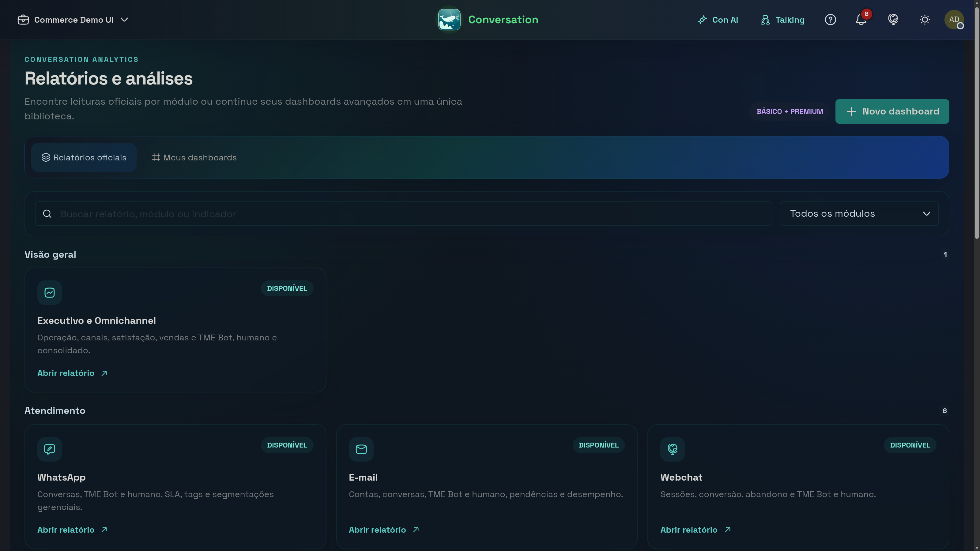Click the Visão geral section heading
980x551 pixels.
click(x=50, y=254)
